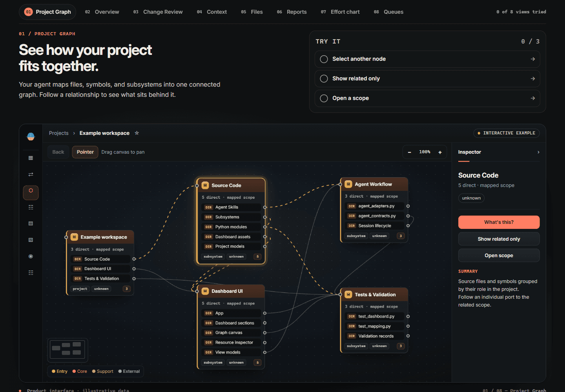Zoom out with the minus button

coord(410,152)
